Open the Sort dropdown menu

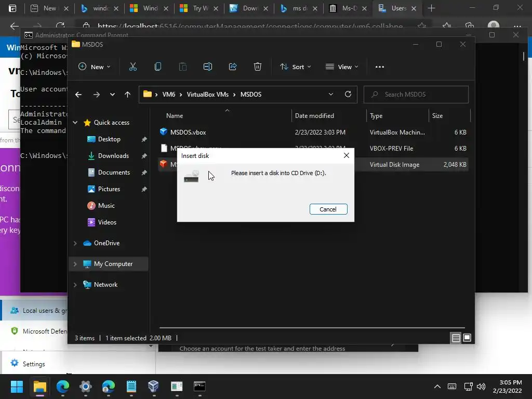pyautogui.click(x=295, y=67)
